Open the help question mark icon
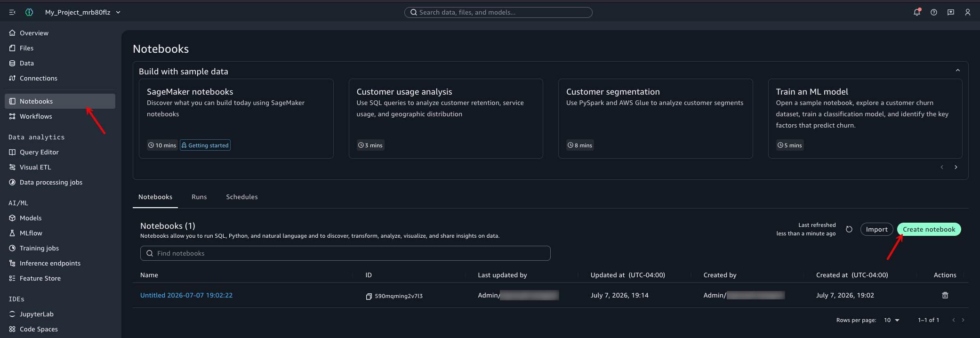The image size is (980, 338). point(934,12)
